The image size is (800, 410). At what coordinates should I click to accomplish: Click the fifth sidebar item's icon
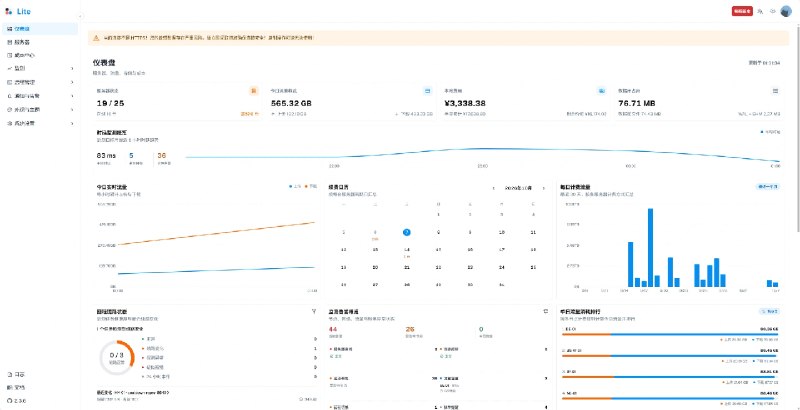(9, 82)
